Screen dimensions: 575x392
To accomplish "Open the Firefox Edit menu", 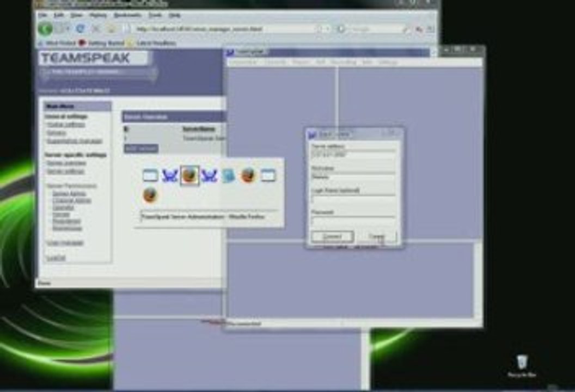I will pos(59,15).
